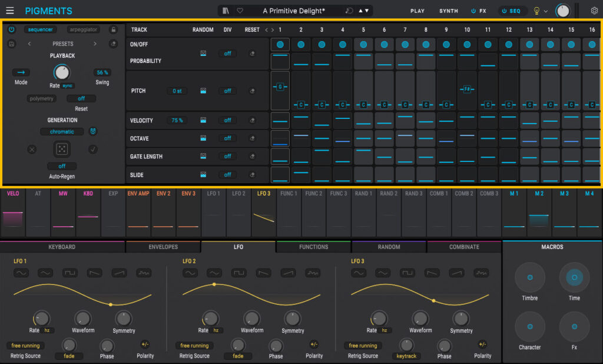This screenshot has width=603, height=364.
Task: Open the settings gear icon
Action: pos(594,11)
